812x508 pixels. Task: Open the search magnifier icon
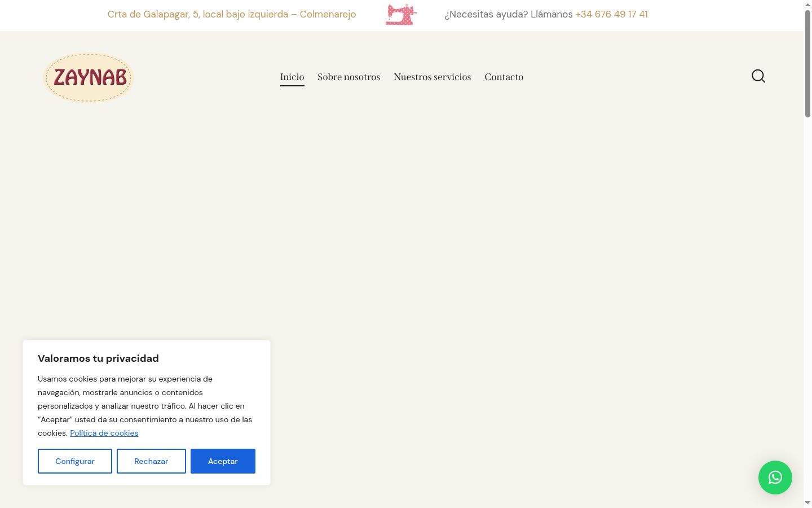click(758, 76)
